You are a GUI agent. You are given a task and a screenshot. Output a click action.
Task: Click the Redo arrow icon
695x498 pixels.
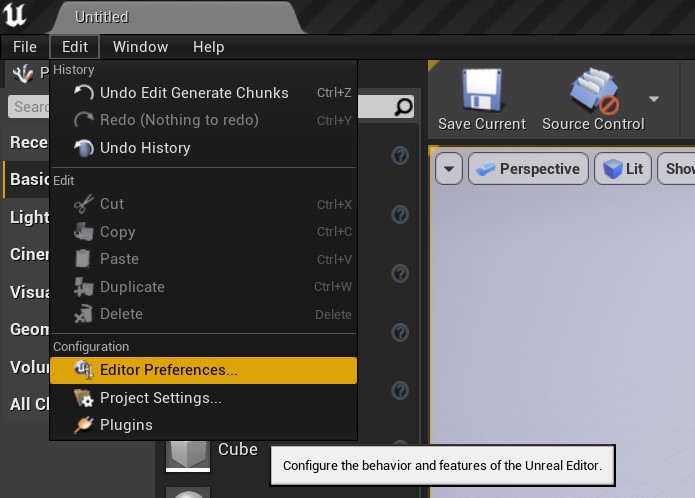[x=84, y=120]
